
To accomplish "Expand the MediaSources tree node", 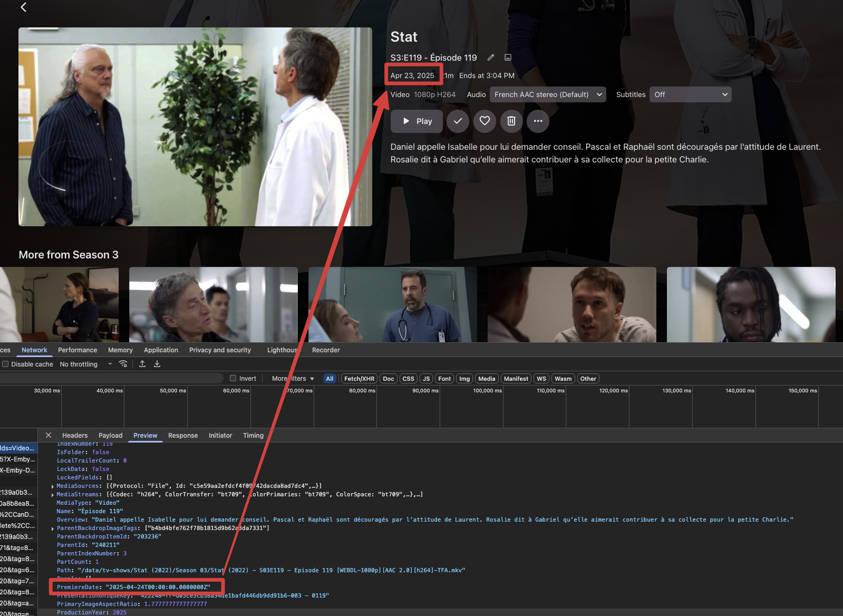I will pos(53,486).
